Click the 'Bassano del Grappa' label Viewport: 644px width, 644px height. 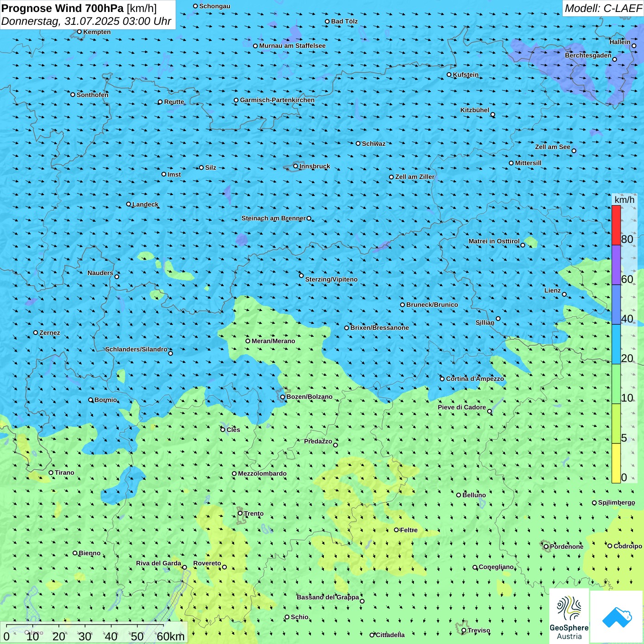(328, 597)
